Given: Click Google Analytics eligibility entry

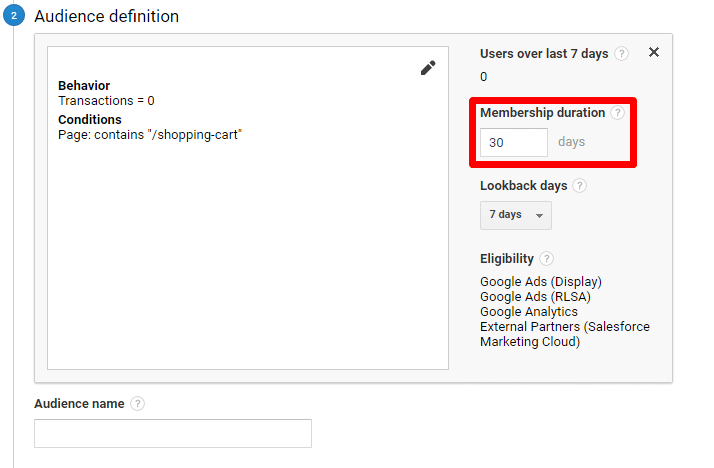Looking at the screenshot, I should [x=529, y=312].
